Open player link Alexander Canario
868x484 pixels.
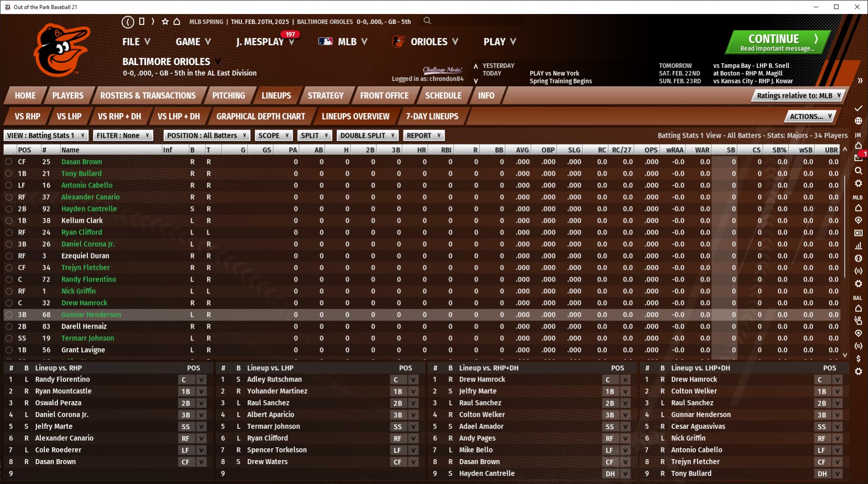coord(90,197)
